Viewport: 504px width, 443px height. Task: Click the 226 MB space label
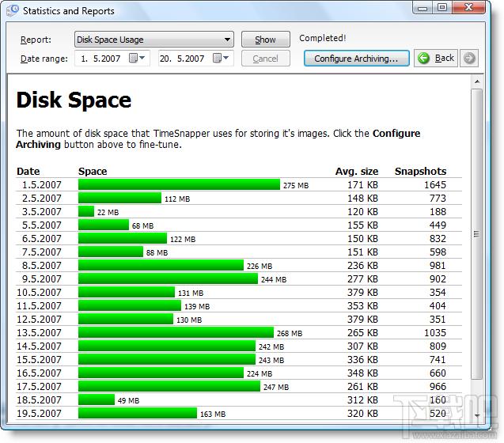(260, 266)
